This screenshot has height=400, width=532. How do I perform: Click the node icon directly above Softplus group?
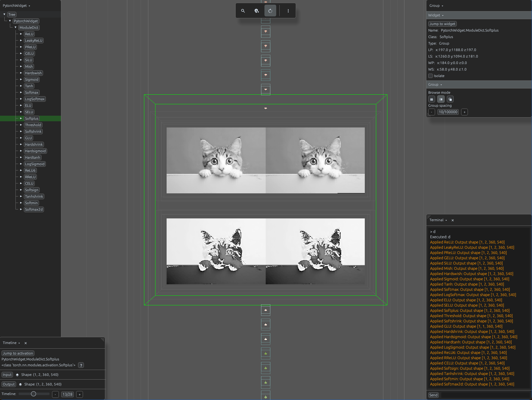pyautogui.click(x=266, y=89)
